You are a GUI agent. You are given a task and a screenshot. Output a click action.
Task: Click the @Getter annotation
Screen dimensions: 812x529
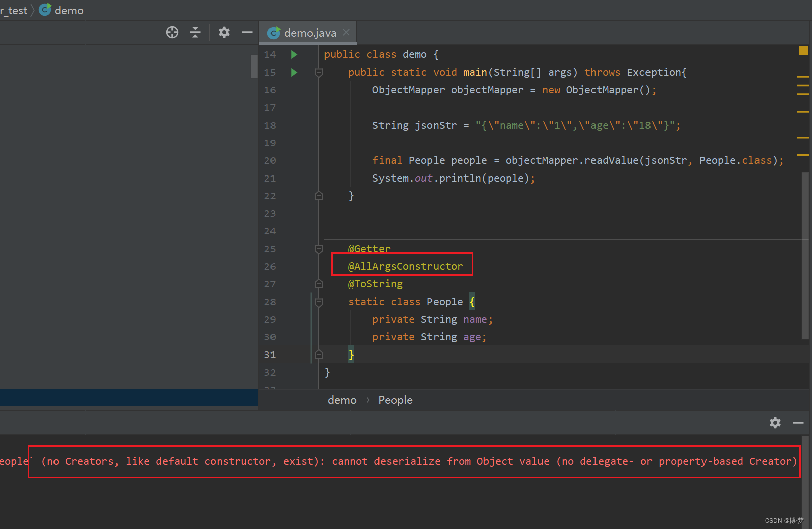[x=369, y=249]
